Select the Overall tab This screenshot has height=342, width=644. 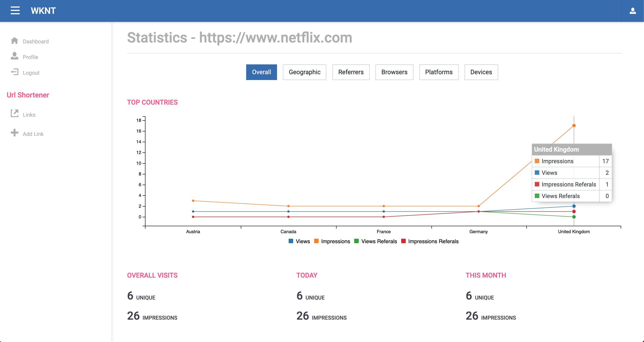coord(261,72)
